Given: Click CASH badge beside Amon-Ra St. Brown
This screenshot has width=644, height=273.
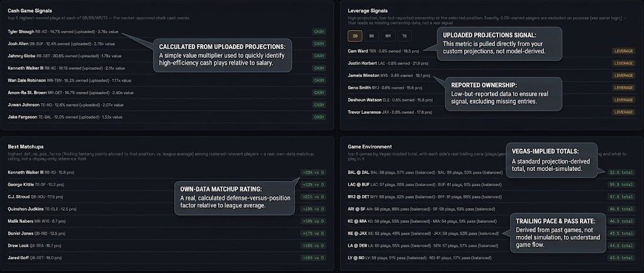Looking at the screenshot, I should pyautogui.click(x=319, y=92).
